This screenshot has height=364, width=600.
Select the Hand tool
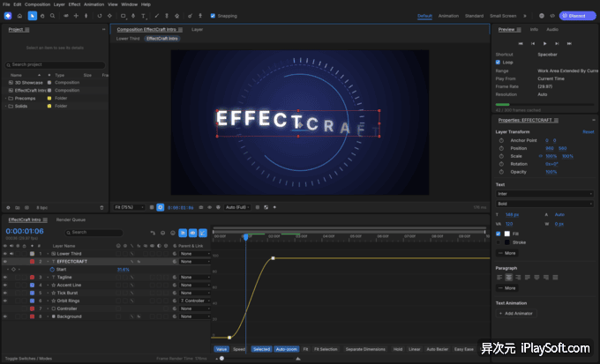tap(42, 16)
